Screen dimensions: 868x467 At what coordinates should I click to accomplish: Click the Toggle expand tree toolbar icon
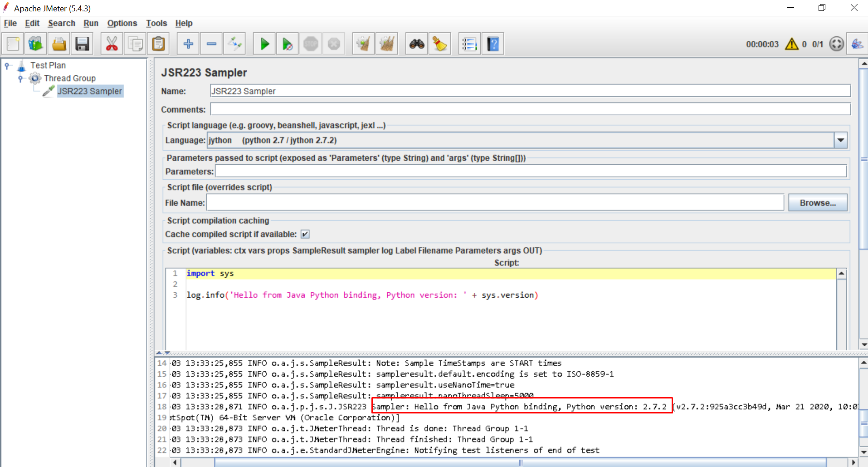pos(234,44)
